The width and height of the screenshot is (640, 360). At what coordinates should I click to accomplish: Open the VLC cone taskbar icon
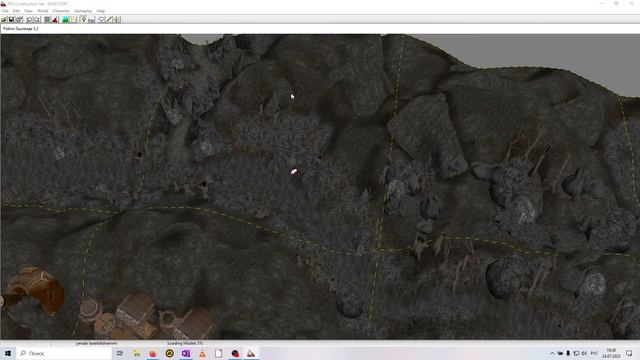point(202,353)
